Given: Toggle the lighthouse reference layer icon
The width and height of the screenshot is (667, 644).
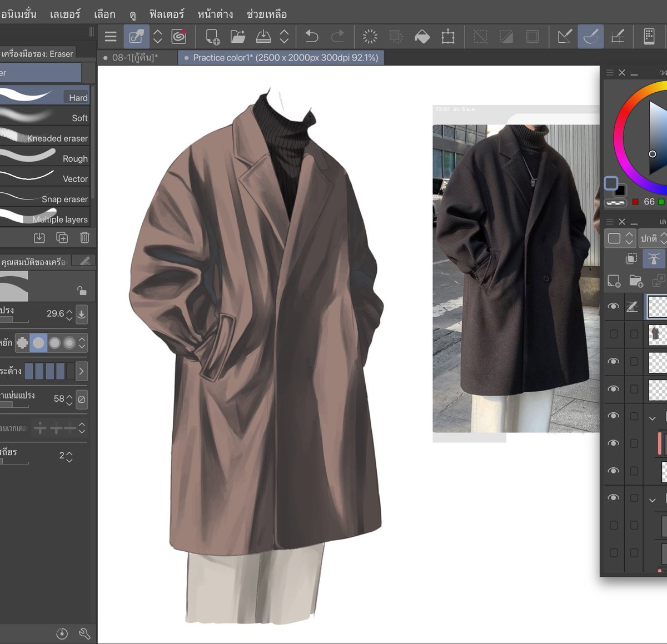Looking at the screenshot, I should (x=654, y=258).
